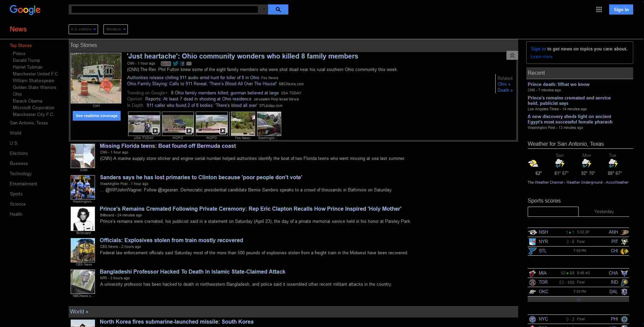Select the Health section in sidebar

16,214
